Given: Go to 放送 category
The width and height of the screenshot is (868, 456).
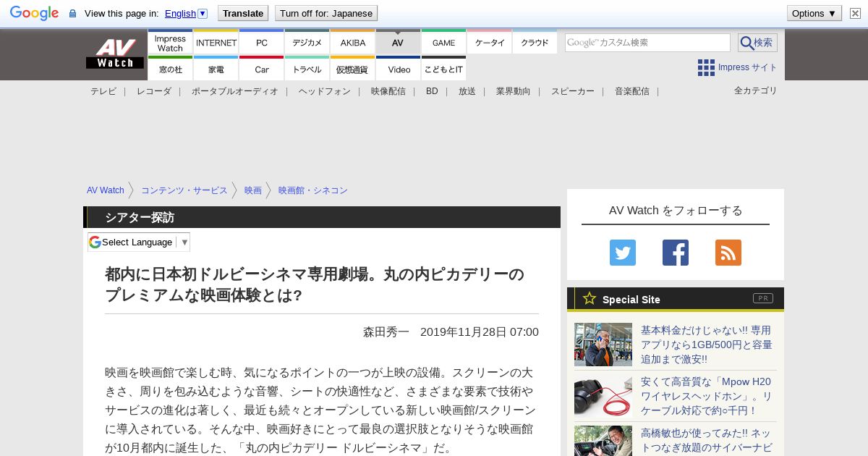Looking at the screenshot, I should [467, 91].
